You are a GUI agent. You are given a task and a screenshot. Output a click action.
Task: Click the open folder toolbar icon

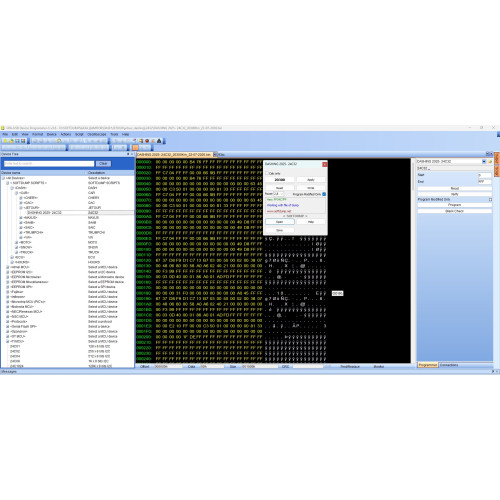pyautogui.click(x=11, y=141)
